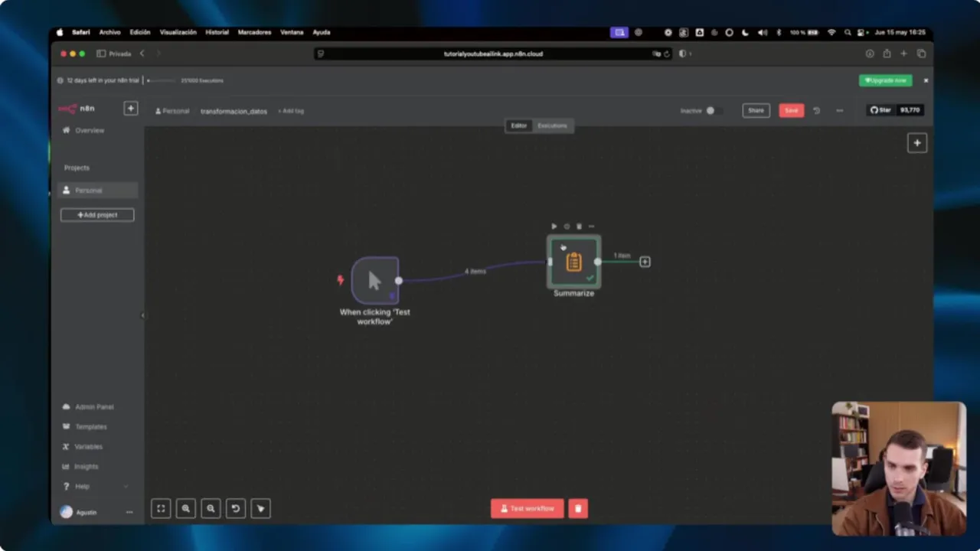Screen dimensions: 980x551
Task: Open the workflow three-dot menu near Save
Action: 840,111
